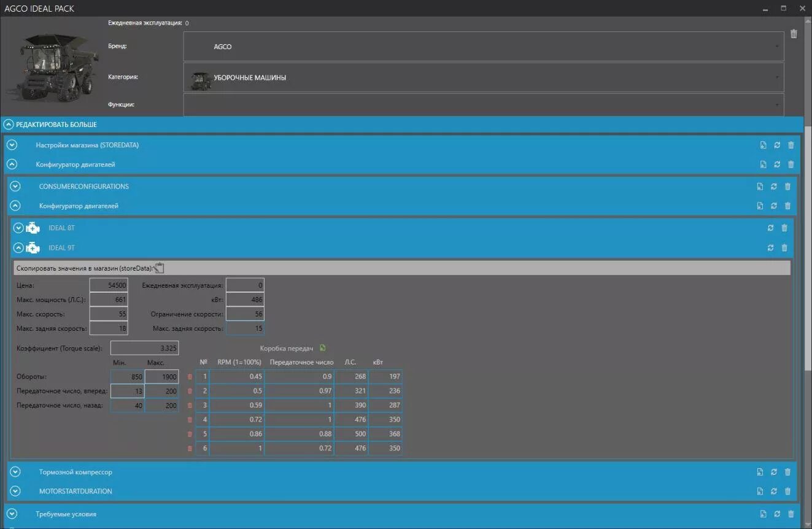Expand Настройки магазина (STOREDATA) section
The height and width of the screenshot is (529, 812).
tap(12, 145)
